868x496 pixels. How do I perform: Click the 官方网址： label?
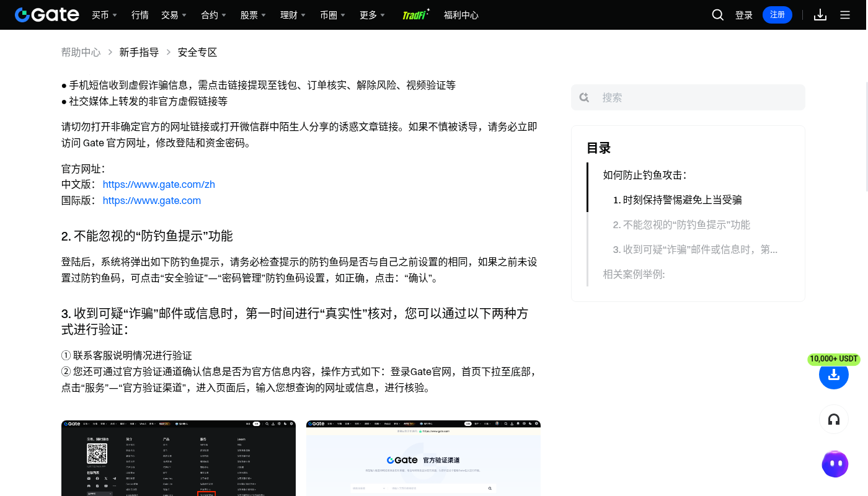pyautogui.click(x=84, y=168)
